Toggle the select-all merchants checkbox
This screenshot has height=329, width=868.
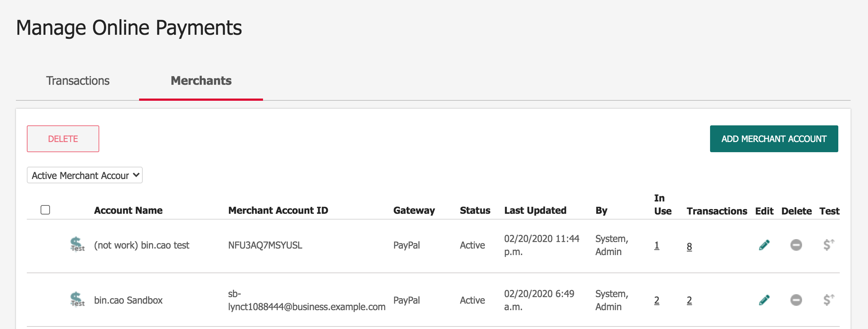pos(46,209)
